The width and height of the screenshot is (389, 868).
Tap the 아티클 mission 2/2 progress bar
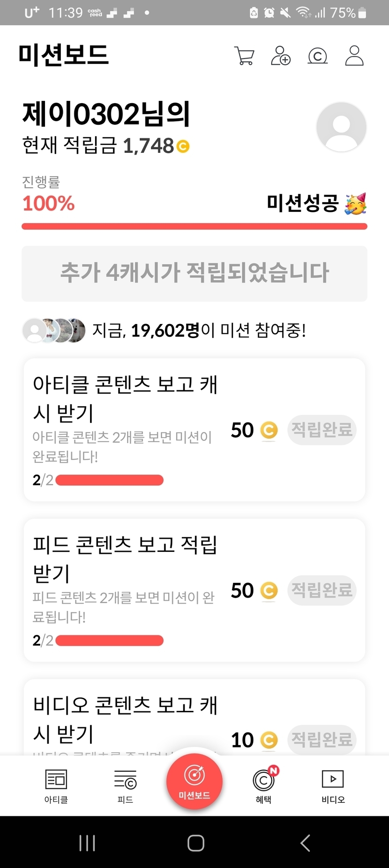pos(109,480)
